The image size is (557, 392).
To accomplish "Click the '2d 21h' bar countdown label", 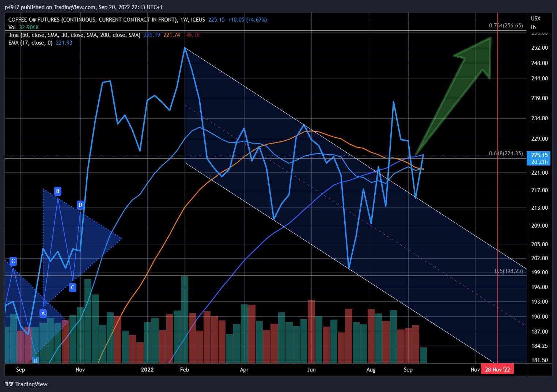I will [x=539, y=162].
